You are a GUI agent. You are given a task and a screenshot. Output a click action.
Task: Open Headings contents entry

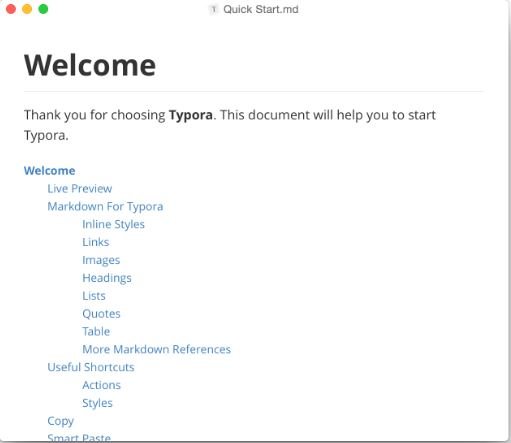tap(107, 278)
